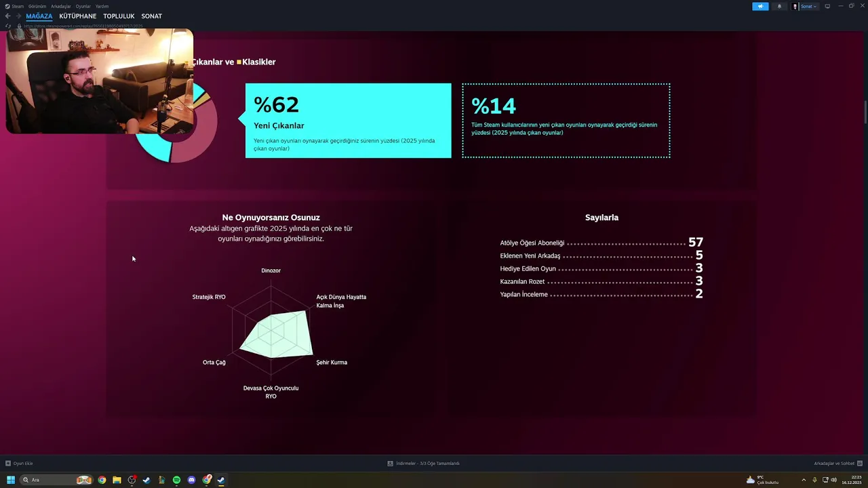Click the %62 Yeni Çıkanlar card
Screen dimensions: 868x488
coord(348,121)
